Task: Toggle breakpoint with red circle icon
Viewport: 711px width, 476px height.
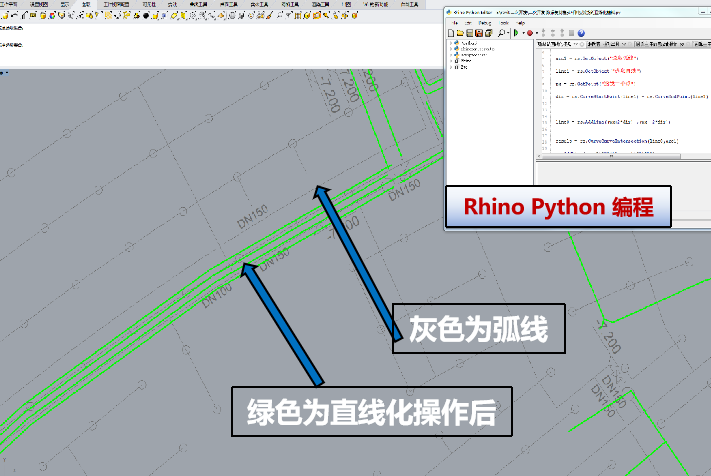Action: click(x=530, y=33)
